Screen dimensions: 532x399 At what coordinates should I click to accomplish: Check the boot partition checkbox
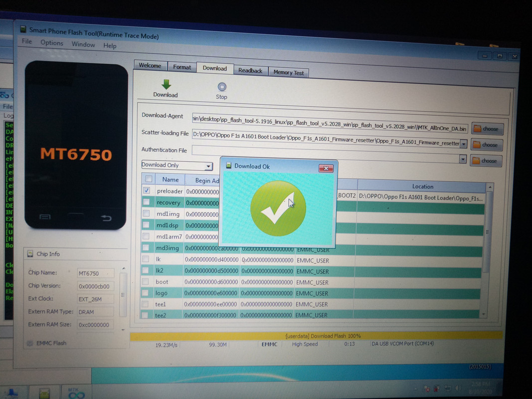point(145,281)
